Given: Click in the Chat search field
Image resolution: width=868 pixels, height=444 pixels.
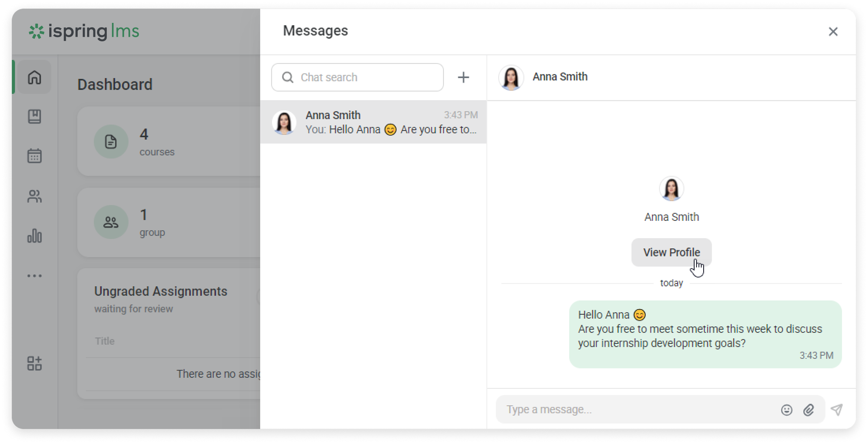Looking at the screenshot, I should tap(363, 77).
